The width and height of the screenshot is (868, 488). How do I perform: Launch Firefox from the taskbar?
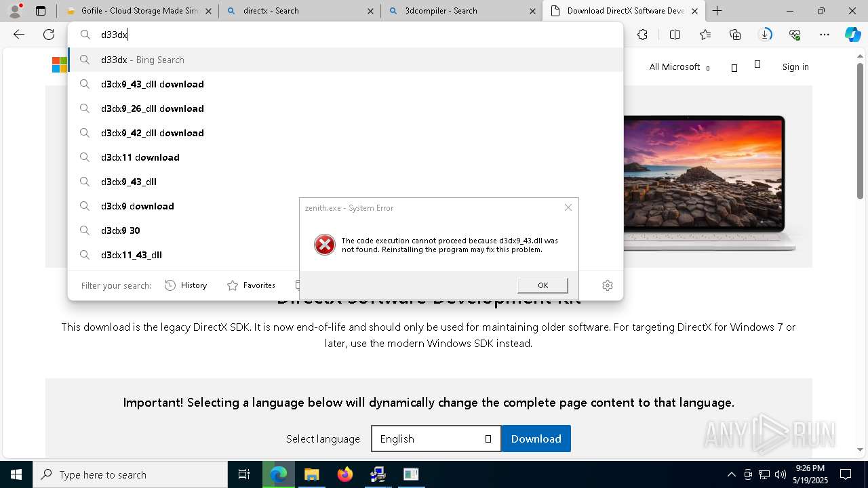pyautogui.click(x=344, y=474)
